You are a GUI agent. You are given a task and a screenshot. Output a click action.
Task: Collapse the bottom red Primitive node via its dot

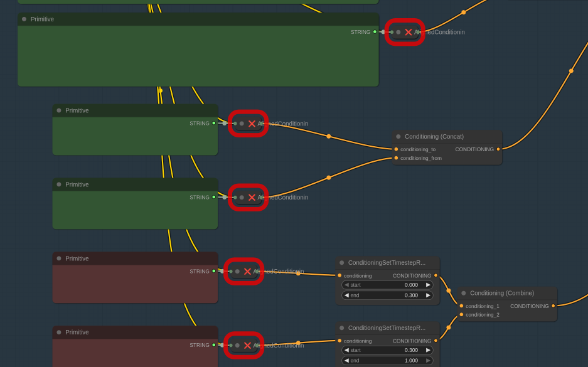(59, 332)
